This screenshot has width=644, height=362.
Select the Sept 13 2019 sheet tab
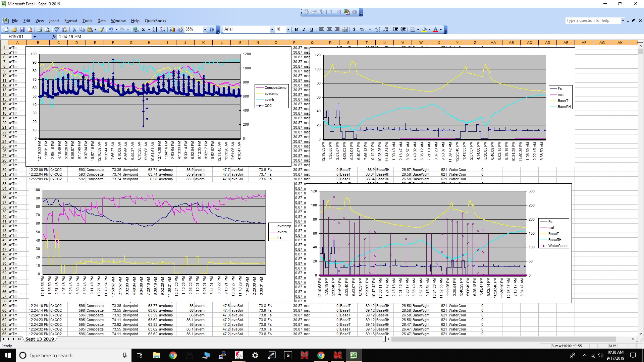tap(40, 339)
